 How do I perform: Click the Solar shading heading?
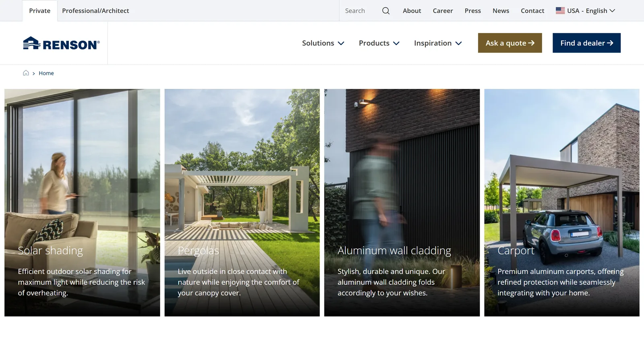50,251
